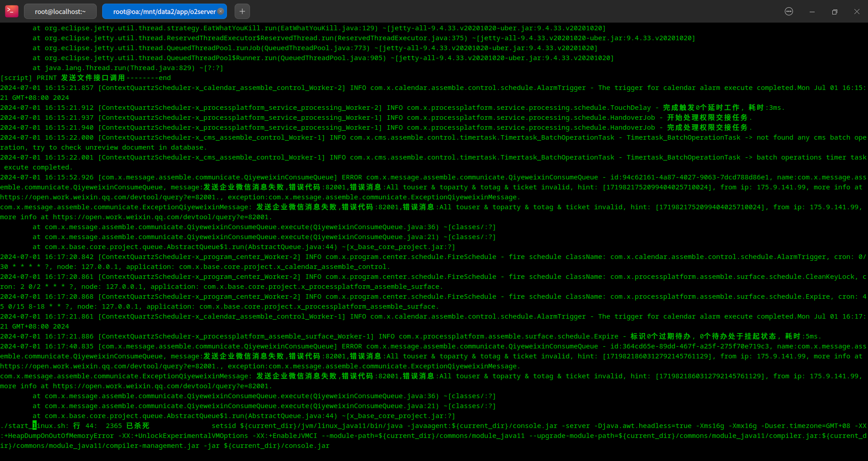Viewport: 868px width, 461px height.
Task: Click the "[script] PRINT" log line
Action: [86, 78]
